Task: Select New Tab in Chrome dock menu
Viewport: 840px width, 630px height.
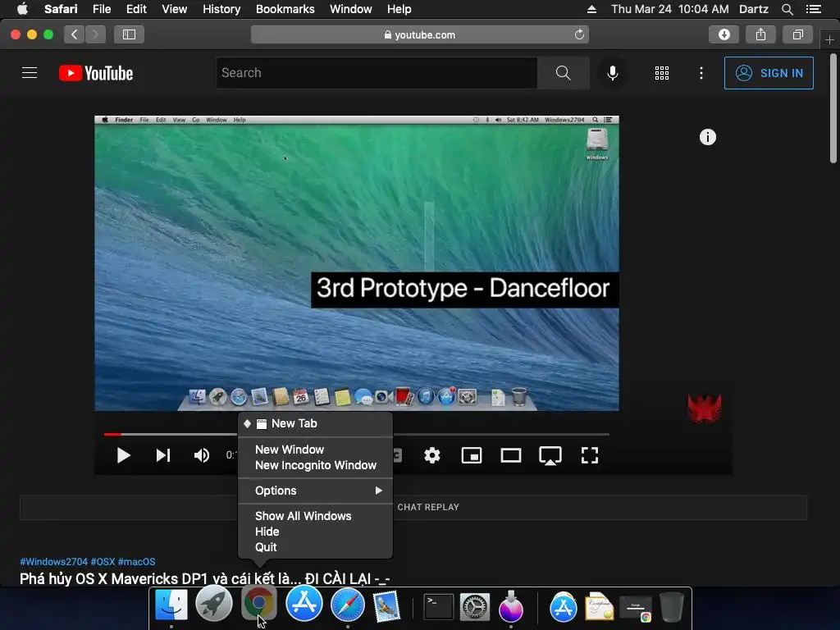Action: [x=315, y=423]
